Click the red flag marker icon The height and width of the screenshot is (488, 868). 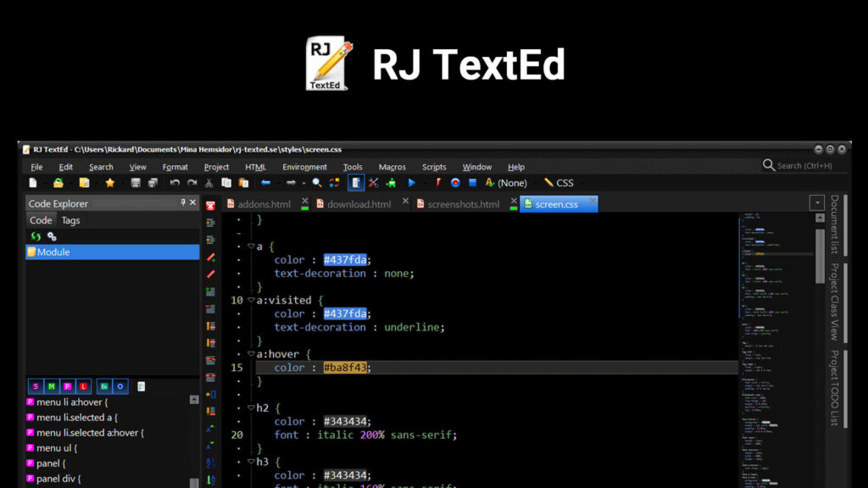438,183
